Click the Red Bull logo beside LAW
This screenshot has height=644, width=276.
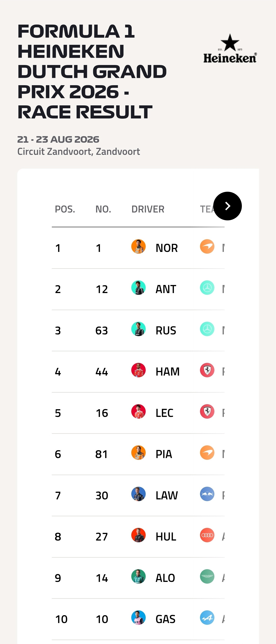[x=207, y=494]
